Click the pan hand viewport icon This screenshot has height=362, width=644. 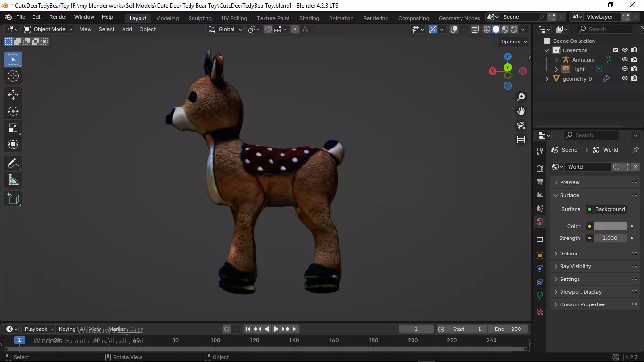point(521,111)
